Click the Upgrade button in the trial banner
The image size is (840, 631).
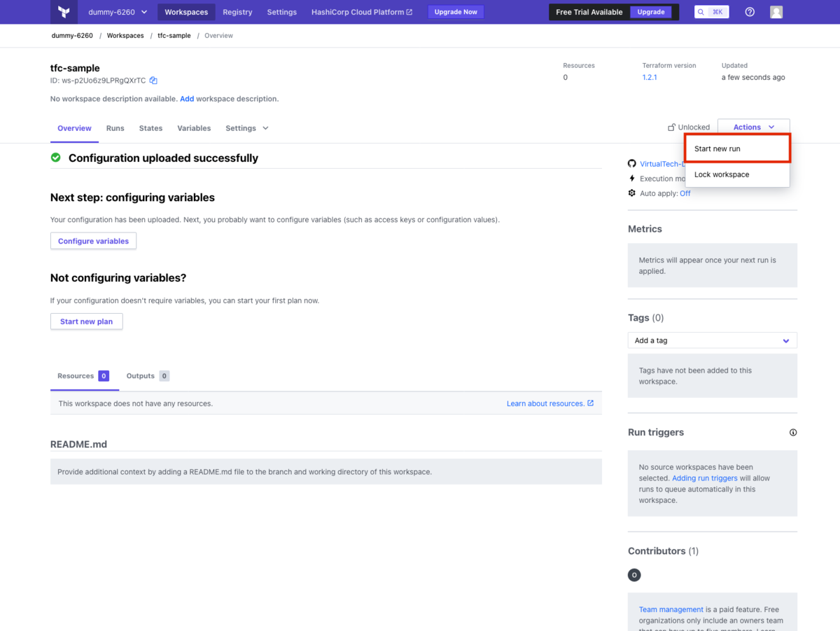(x=651, y=12)
